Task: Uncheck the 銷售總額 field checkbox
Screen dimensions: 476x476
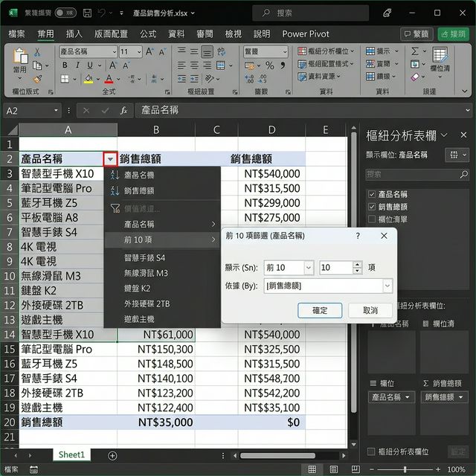Action: click(x=372, y=207)
